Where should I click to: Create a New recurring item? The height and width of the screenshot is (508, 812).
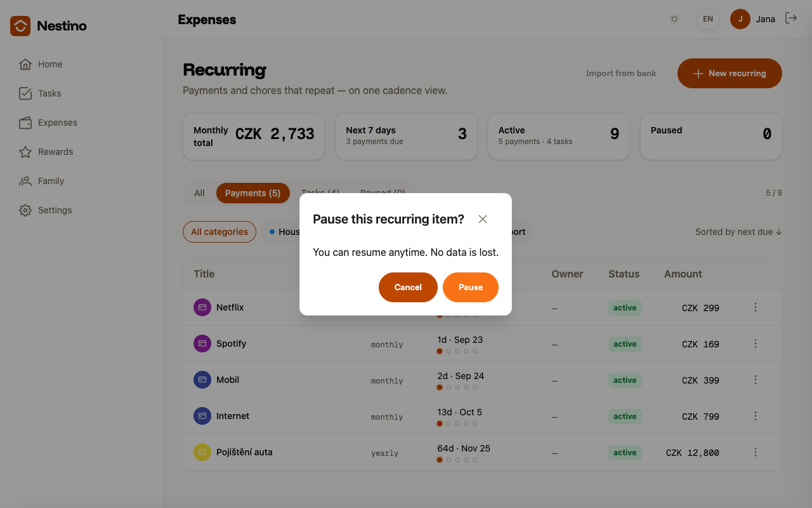730,74
